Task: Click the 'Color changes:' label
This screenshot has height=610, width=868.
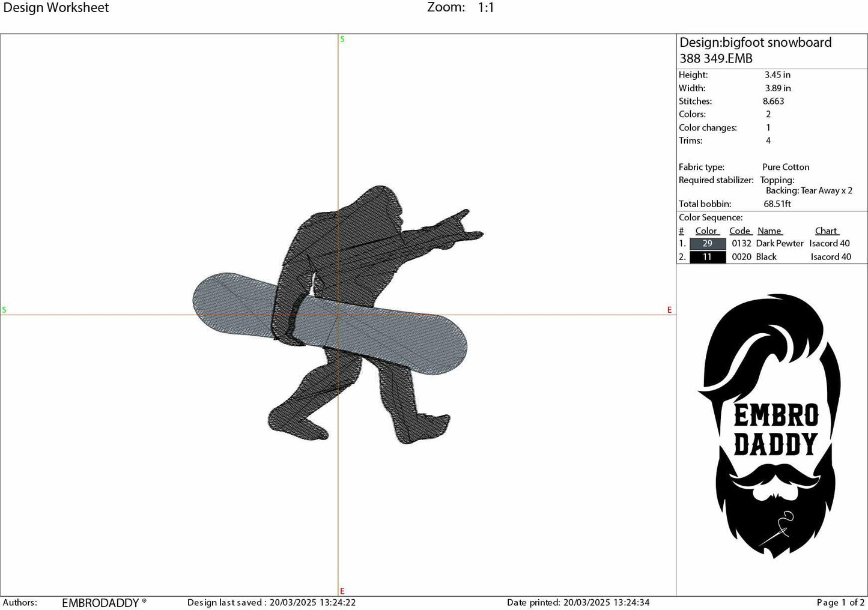Action: click(x=708, y=128)
